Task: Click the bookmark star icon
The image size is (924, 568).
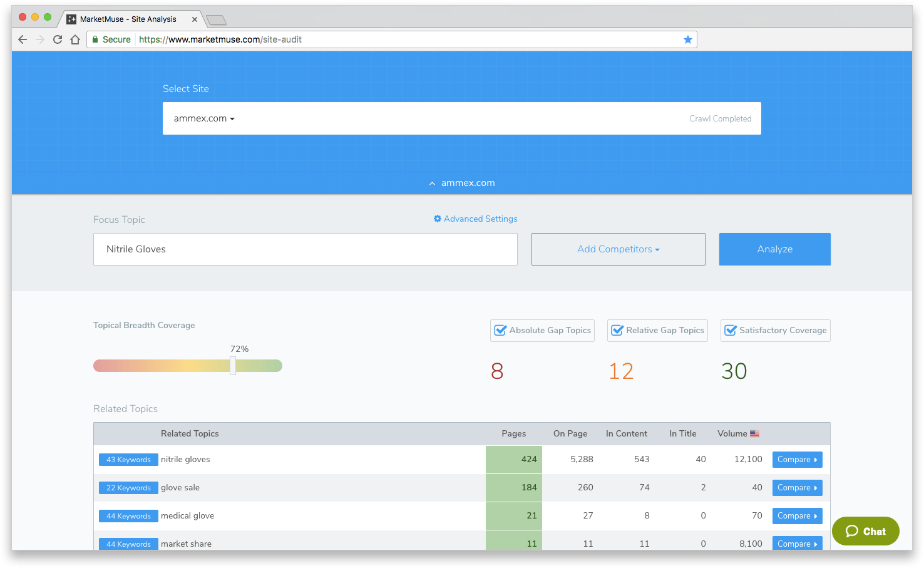Action: [x=688, y=39]
